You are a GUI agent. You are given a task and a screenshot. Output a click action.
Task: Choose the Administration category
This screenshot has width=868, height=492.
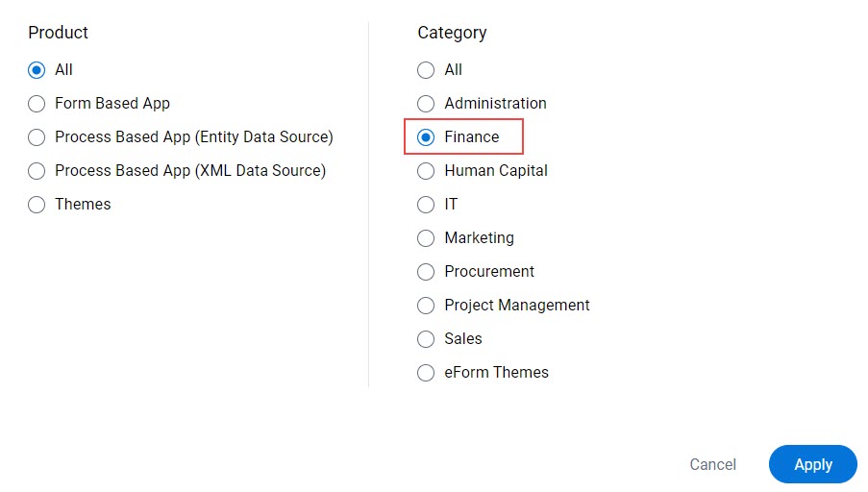[x=426, y=104]
